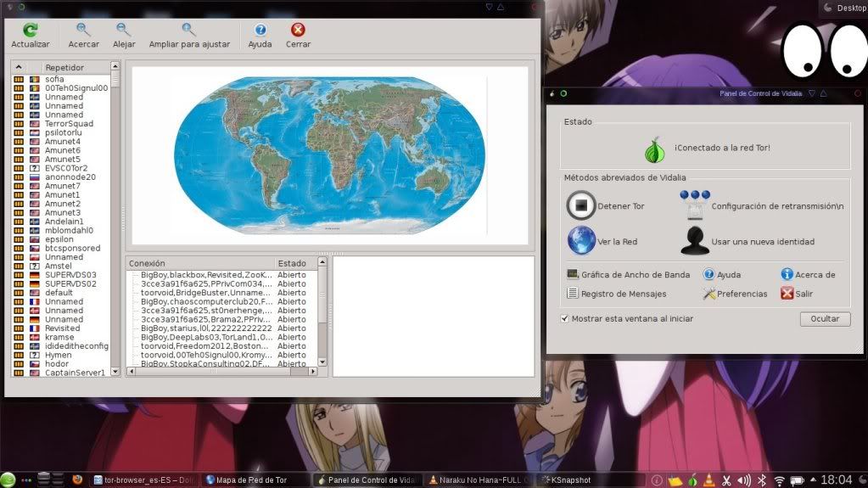Click the Tor onion status icon
This screenshot has width=868, height=488.
(654, 149)
